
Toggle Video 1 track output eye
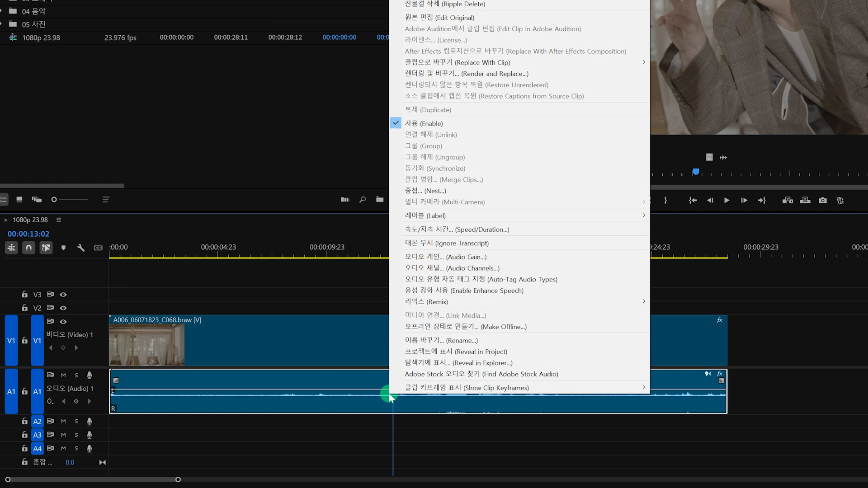click(x=63, y=322)
